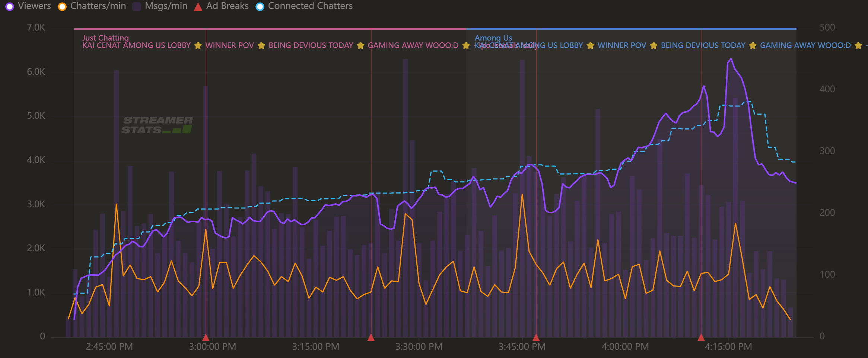Click the '7.0K' viewers axis label
Screen dimensions: 868x358
[x=36, y=28]
